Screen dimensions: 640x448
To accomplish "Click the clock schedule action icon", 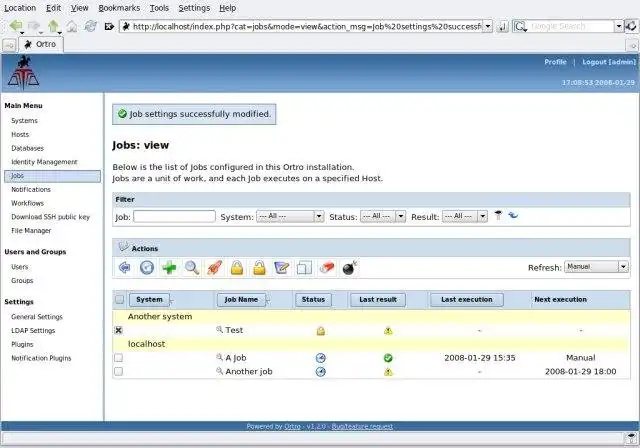I will pos(147,268).
